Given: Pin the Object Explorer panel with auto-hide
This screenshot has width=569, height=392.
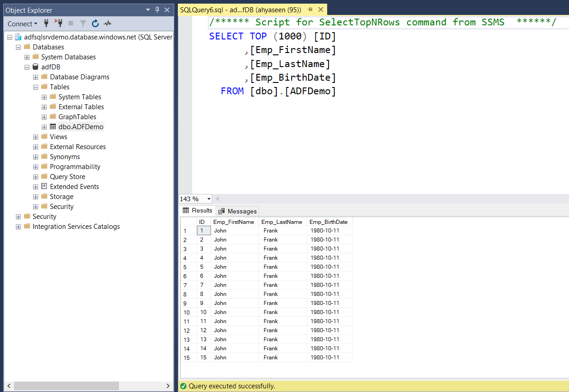Looking at the screenshot, I should point(157,10).
